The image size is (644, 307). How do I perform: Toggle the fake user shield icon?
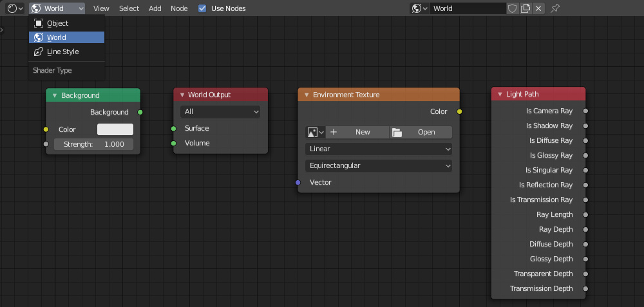coord(512,8)
